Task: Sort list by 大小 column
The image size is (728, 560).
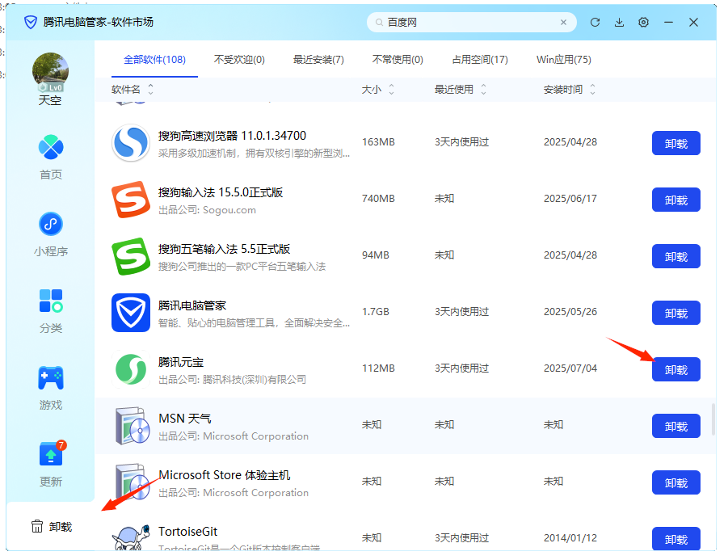Action: (378, 89)
